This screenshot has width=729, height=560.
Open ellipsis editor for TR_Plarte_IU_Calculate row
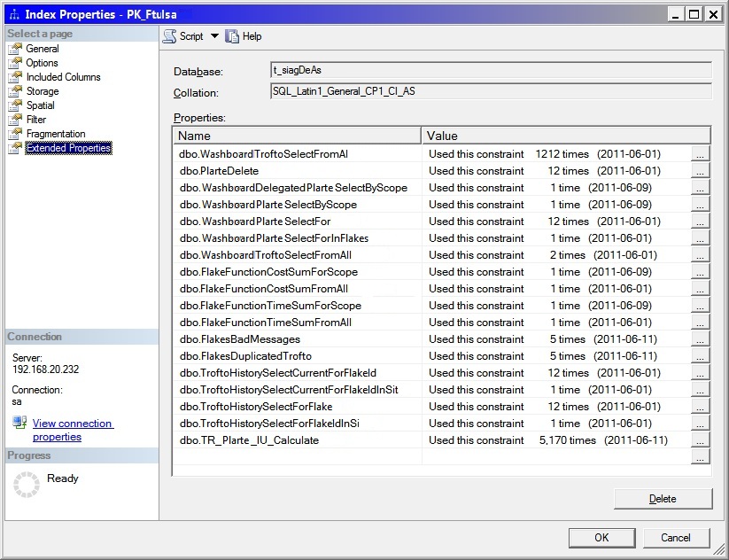pos(701,440)
